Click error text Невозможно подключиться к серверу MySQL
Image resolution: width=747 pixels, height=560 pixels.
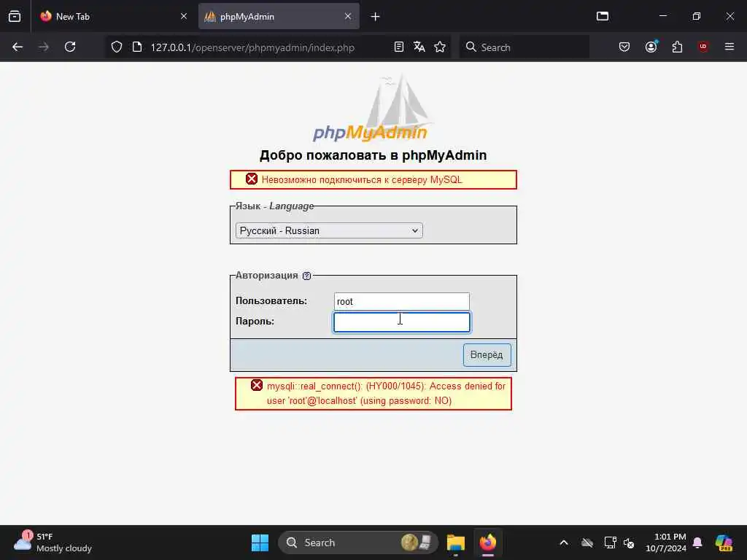point(362,180)
